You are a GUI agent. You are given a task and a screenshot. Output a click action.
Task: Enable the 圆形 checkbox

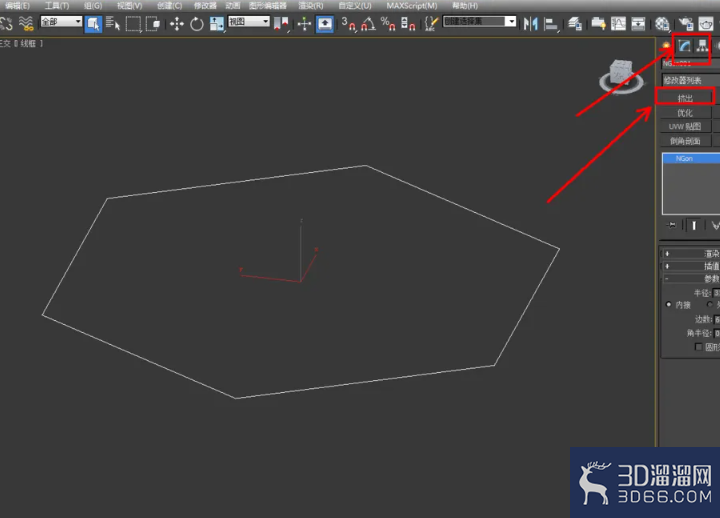(x=698, y=347)
